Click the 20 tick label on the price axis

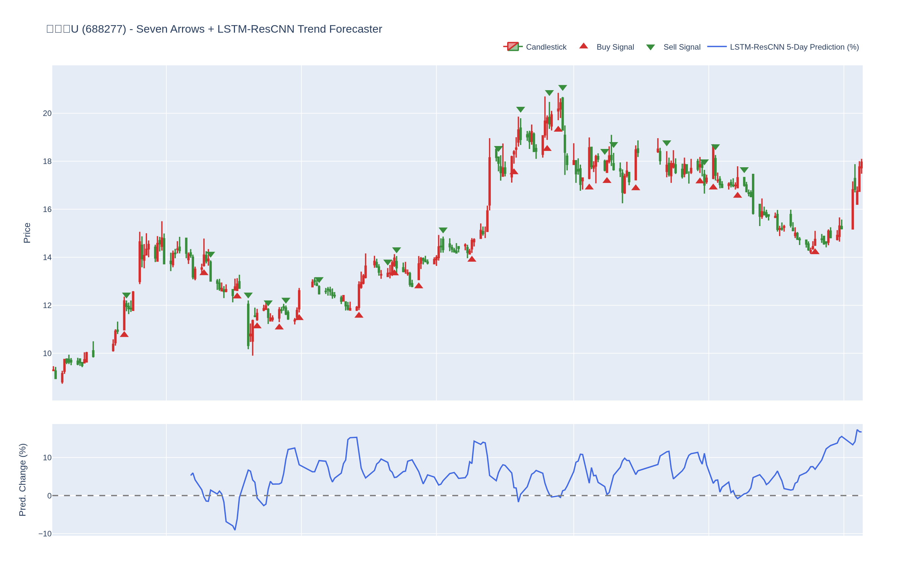[47, 113]
